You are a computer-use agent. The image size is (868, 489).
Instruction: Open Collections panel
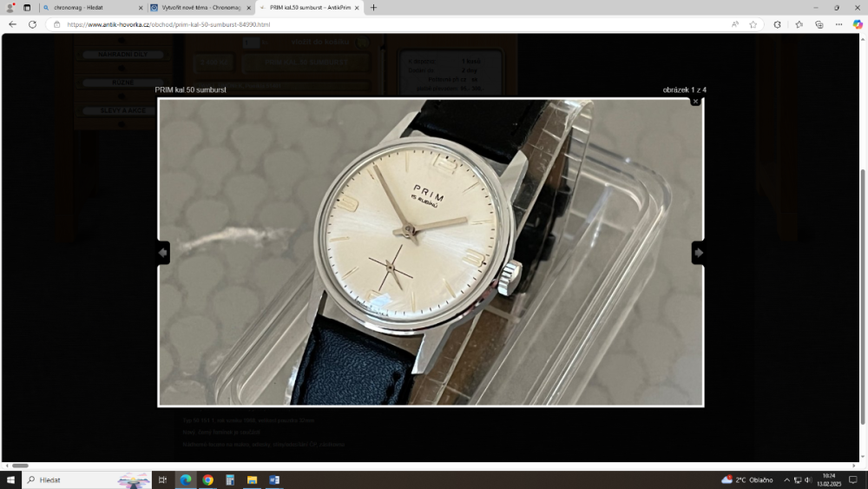[819, 24]
